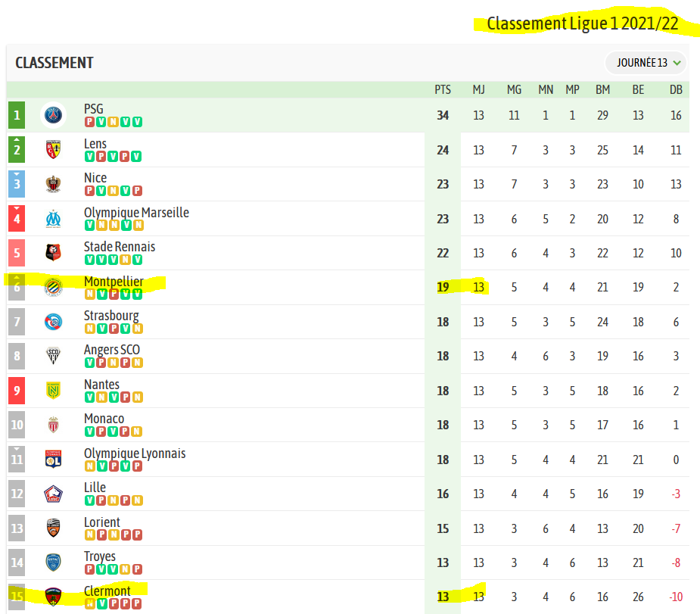Viewport: 700px width, 614px height.
Task: Click the Nantes yellow crest
Action: pos(53,391)
